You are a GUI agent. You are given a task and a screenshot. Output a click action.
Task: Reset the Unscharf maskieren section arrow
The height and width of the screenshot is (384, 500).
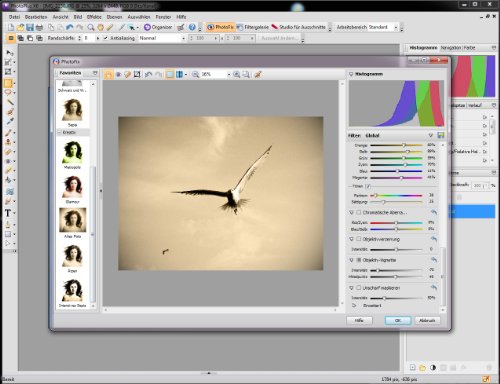434,287
